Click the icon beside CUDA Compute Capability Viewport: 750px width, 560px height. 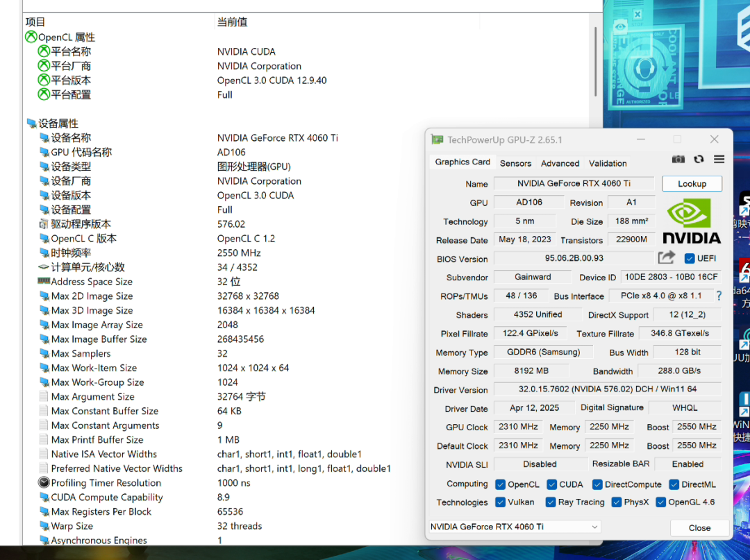coord(44,498)
